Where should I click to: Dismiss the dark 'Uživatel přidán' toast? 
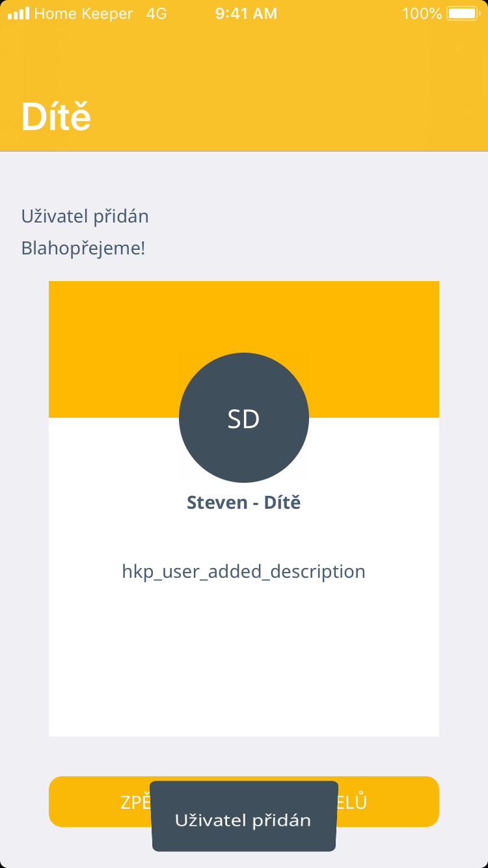point(244,819)
